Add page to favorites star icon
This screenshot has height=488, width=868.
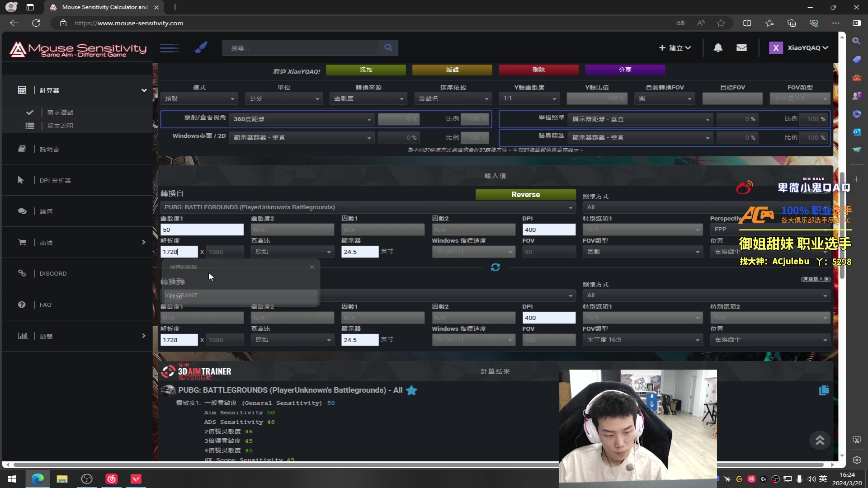721,23
